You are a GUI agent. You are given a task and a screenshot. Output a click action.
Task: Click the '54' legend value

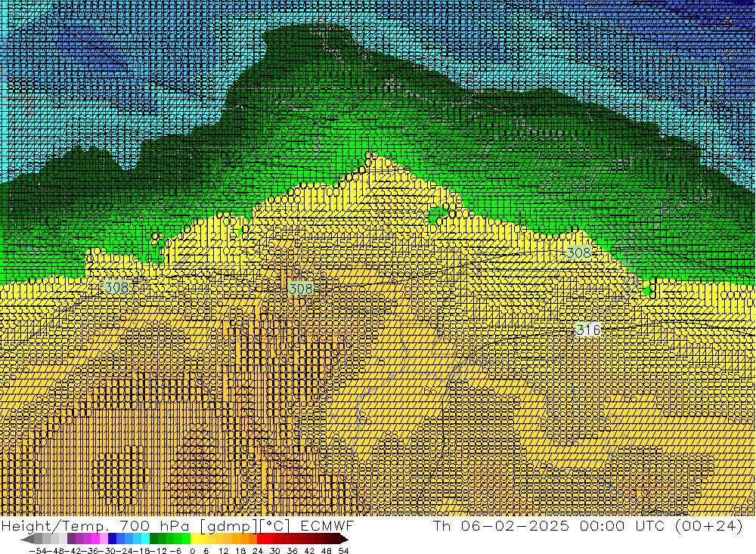(x=343, y=551)
